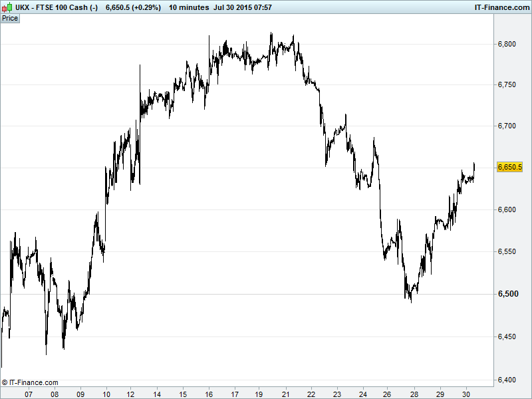Open the © IT-Finance.com copyright link
The width and height of the screenshot is (532, 399).
coord(30,382)
